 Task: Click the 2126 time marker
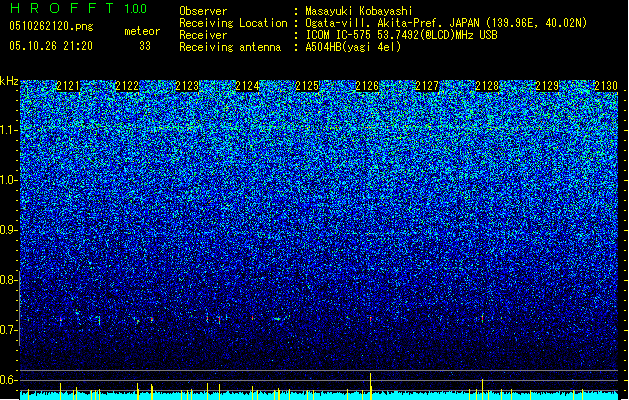click(x=367, y=86)
